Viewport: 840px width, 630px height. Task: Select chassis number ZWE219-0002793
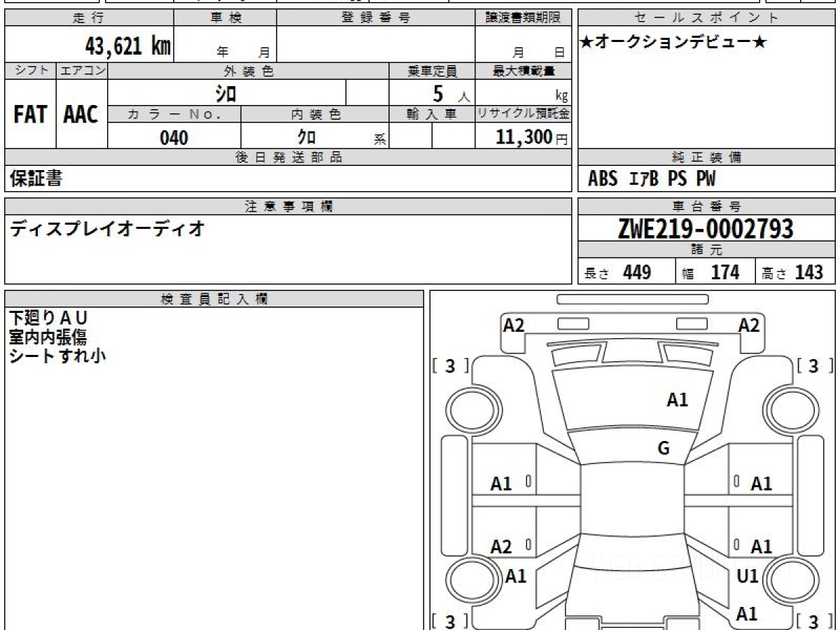[706, 228]
